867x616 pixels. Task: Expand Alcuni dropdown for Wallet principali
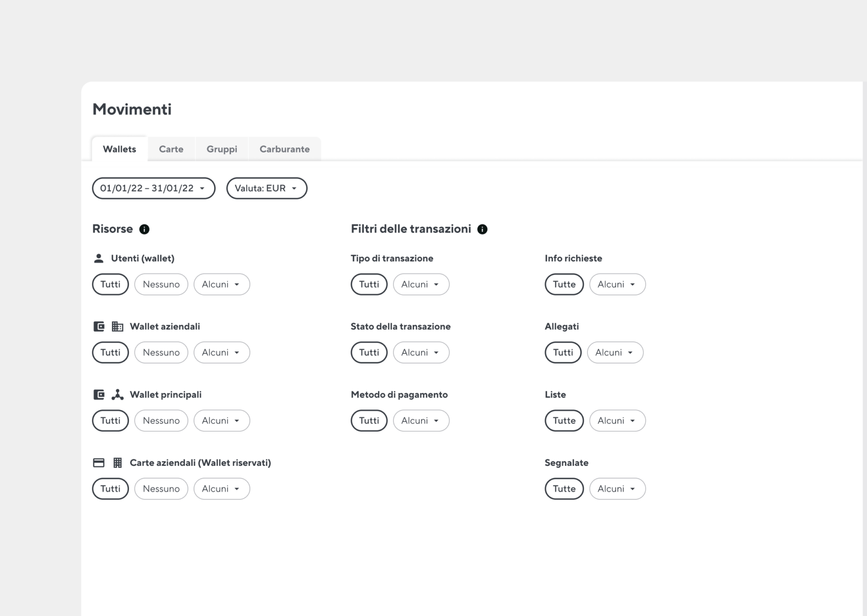pos(222,421)
